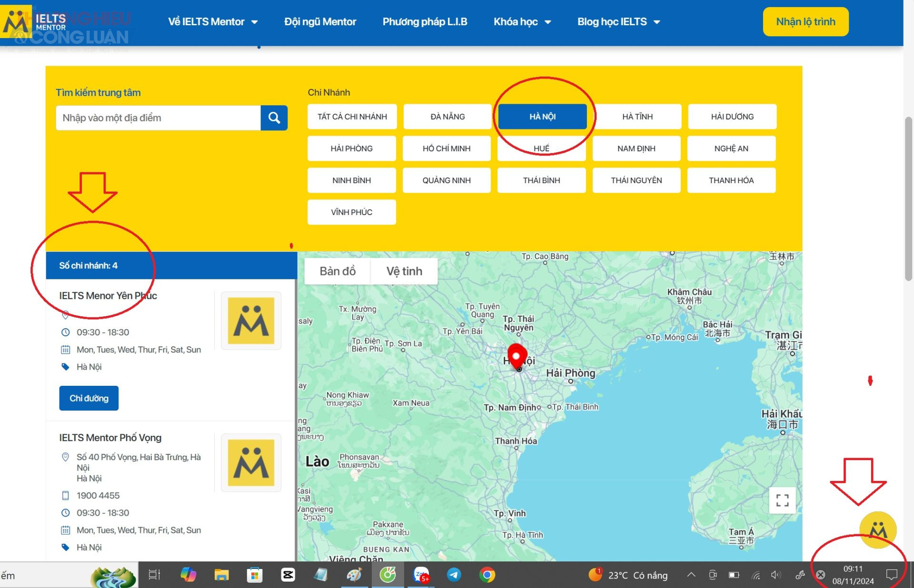Open Telegram from the taskbar
Screen dimensions: 914x588
(454, 575)
